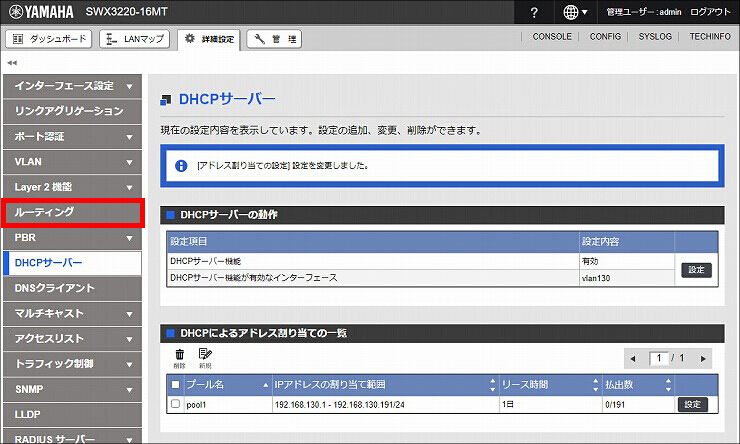
Task: Expand RADIUS サーバー menu arrow
Action: coord(129,440)
